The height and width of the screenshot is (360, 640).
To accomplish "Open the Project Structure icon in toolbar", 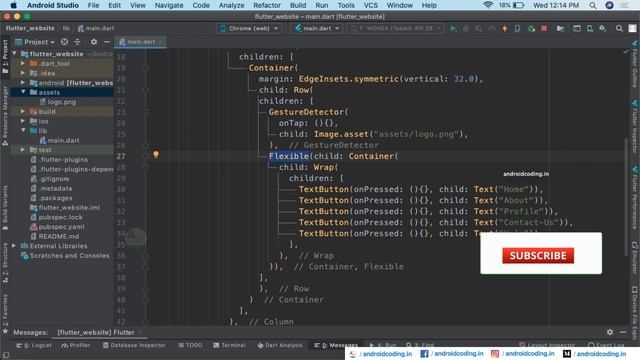I will click(561, 29).
